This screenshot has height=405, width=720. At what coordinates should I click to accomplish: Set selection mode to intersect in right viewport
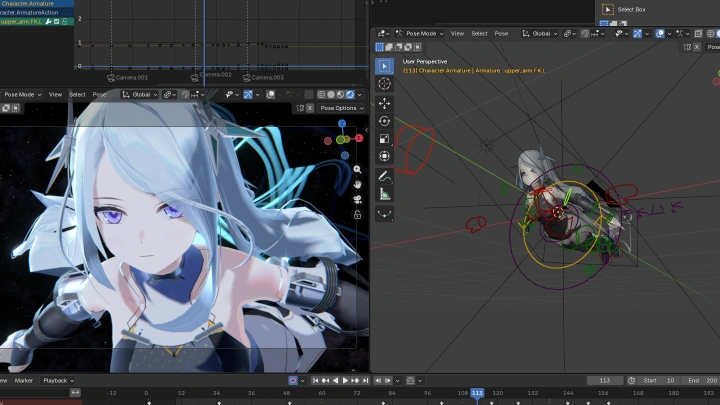pos(418,47)
